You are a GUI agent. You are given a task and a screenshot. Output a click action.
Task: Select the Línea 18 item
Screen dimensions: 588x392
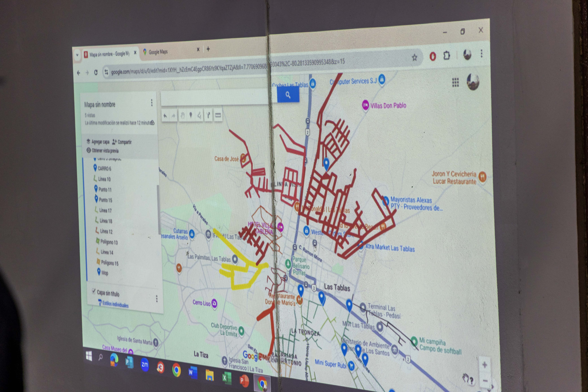click(104, 221)
